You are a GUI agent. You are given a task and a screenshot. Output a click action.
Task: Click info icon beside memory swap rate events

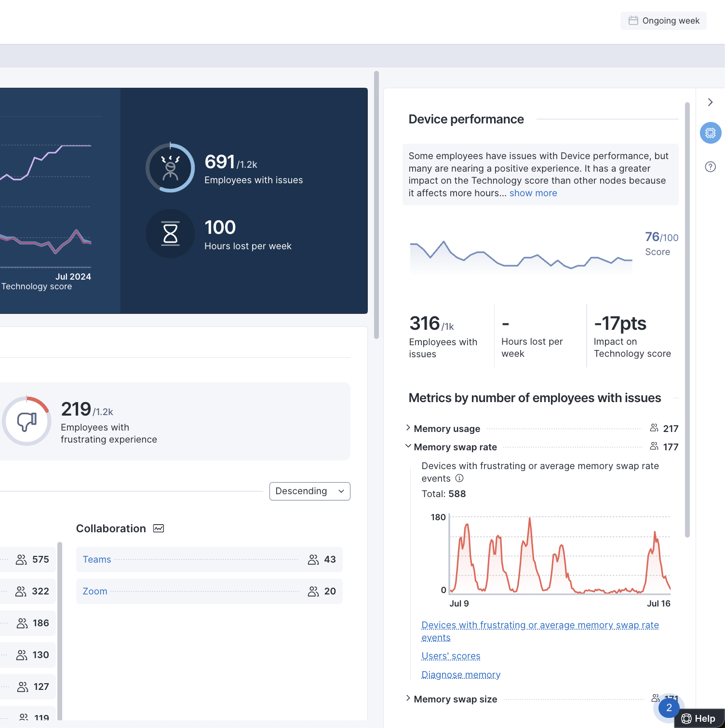[459, 478]
